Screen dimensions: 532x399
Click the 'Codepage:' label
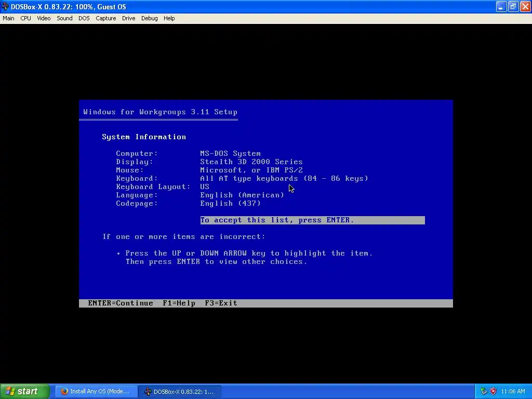(137, 203)
